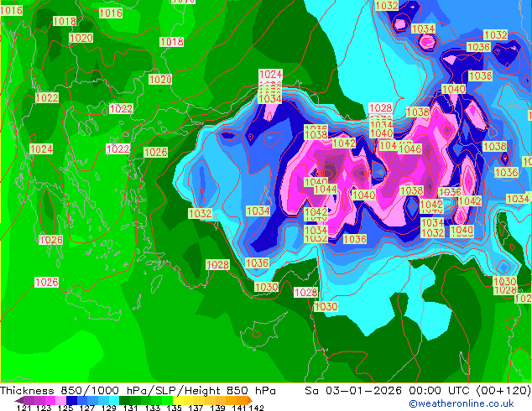The width and height of the screenshot is (532, 411).
Task: Click the legend value 137
Action: (196, 408)
